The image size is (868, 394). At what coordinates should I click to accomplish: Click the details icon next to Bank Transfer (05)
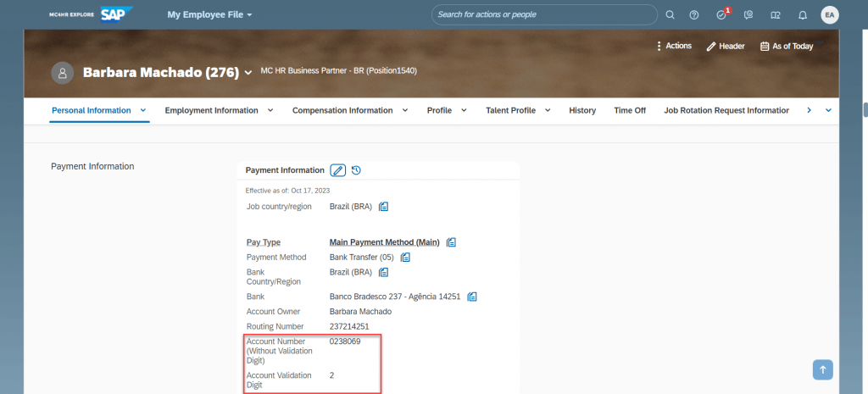pos(405,257)
